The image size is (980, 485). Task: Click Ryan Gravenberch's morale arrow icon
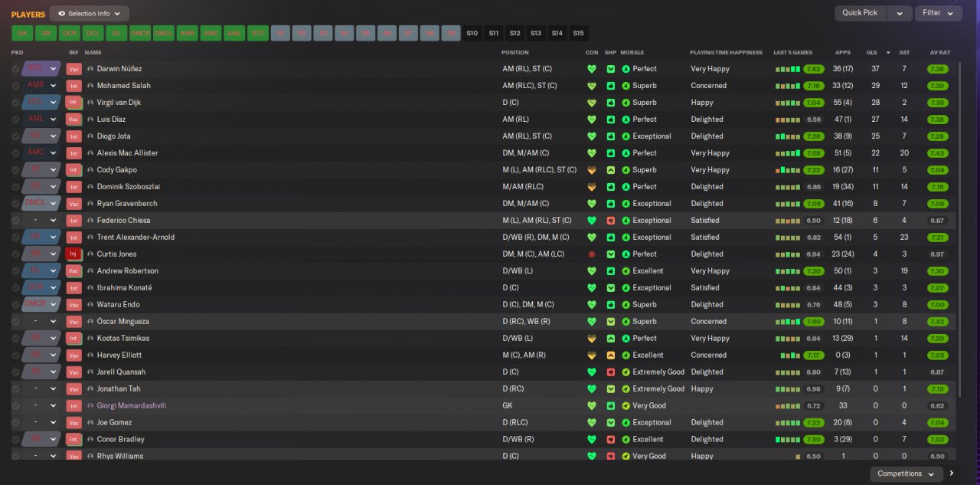[626, 204]
